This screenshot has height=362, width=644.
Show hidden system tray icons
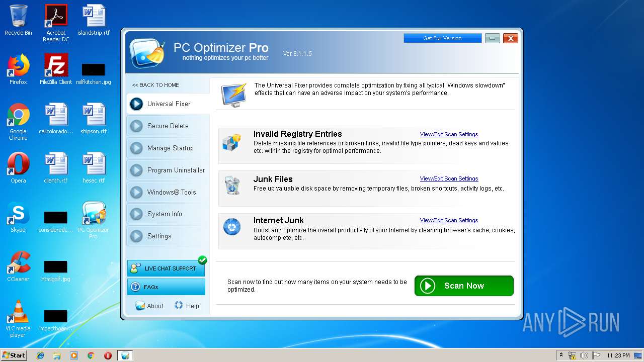click(561, 355)
